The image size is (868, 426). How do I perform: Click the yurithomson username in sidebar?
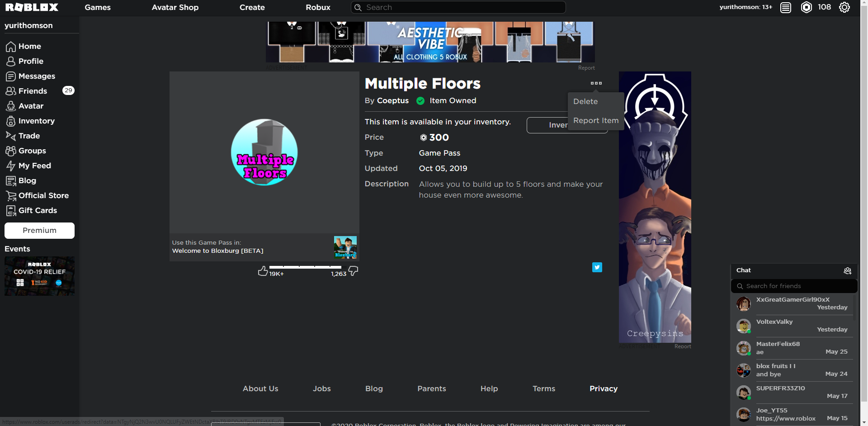point(28,26)
